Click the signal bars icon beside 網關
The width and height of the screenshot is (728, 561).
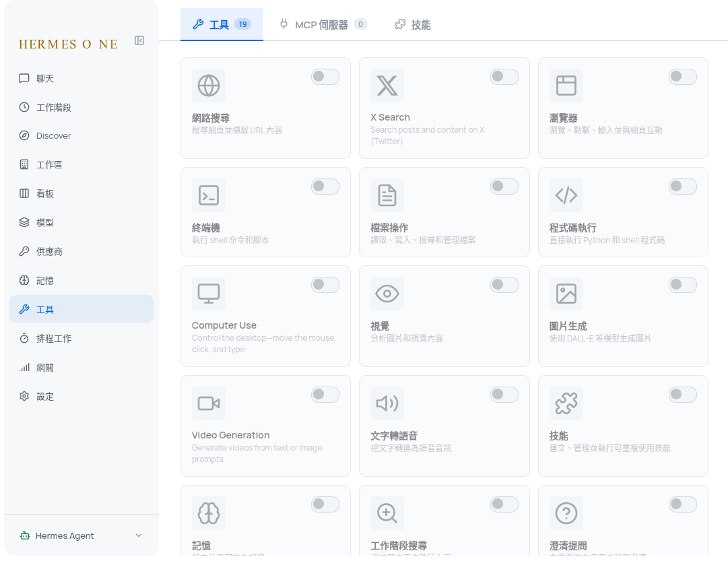coord(24,367)
